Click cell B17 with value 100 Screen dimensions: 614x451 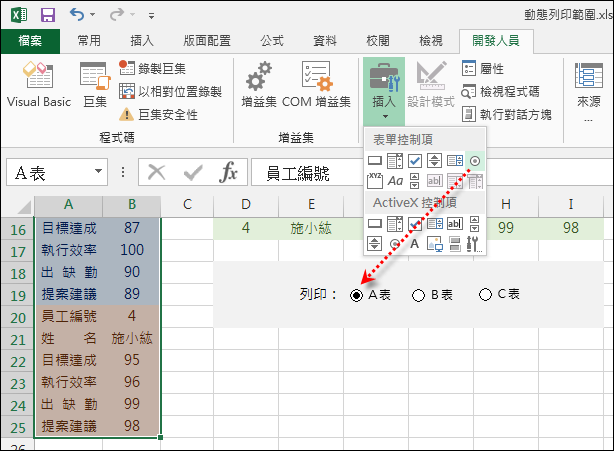[x=132, y=250]
